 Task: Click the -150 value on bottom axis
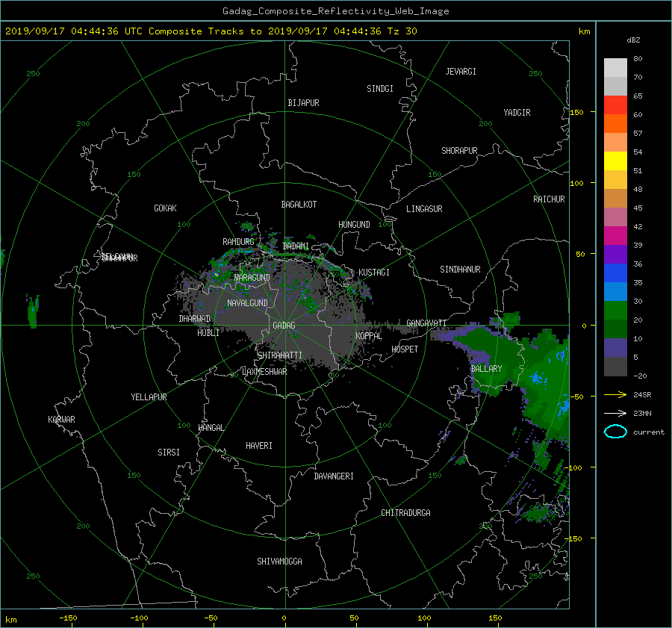(68, 618)
